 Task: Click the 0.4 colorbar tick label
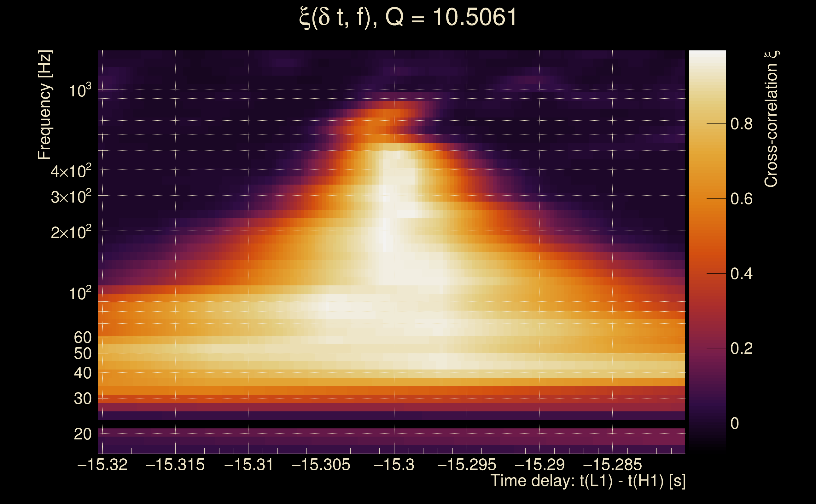tap(741, 274)
